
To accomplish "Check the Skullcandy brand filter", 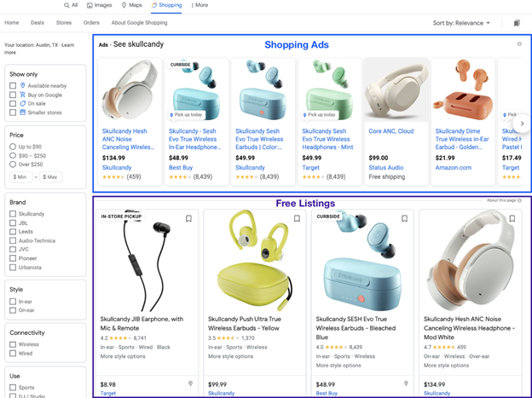I will [13, 214].
